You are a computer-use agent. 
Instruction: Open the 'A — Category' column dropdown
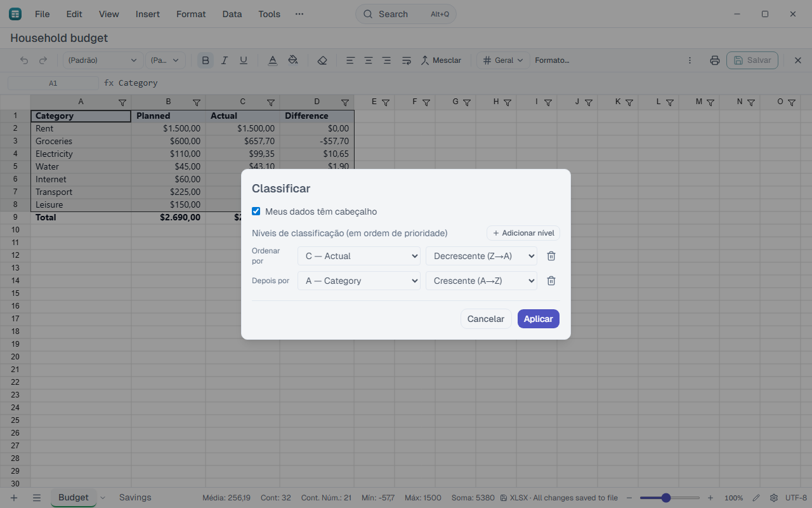(x=359, y=281)
